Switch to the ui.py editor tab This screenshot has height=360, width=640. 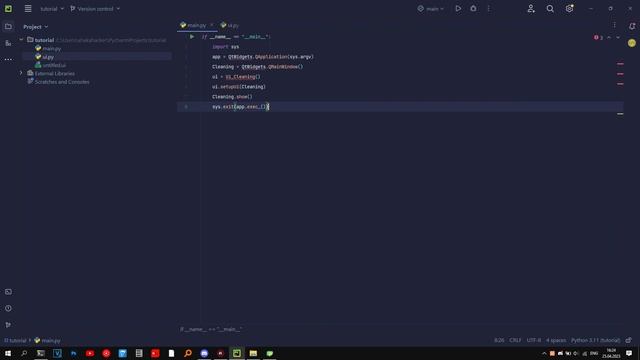point(229,25)
